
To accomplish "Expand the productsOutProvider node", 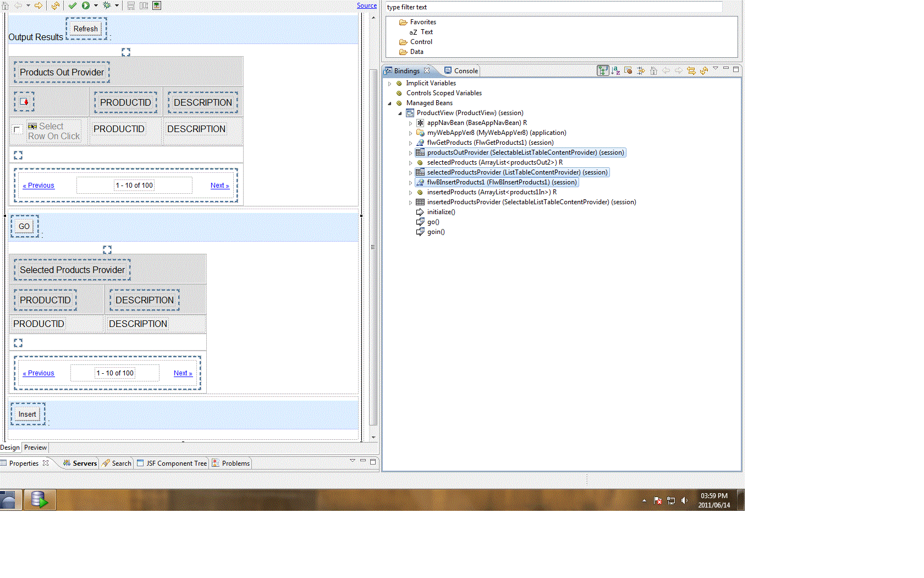I will click(410, 153).
